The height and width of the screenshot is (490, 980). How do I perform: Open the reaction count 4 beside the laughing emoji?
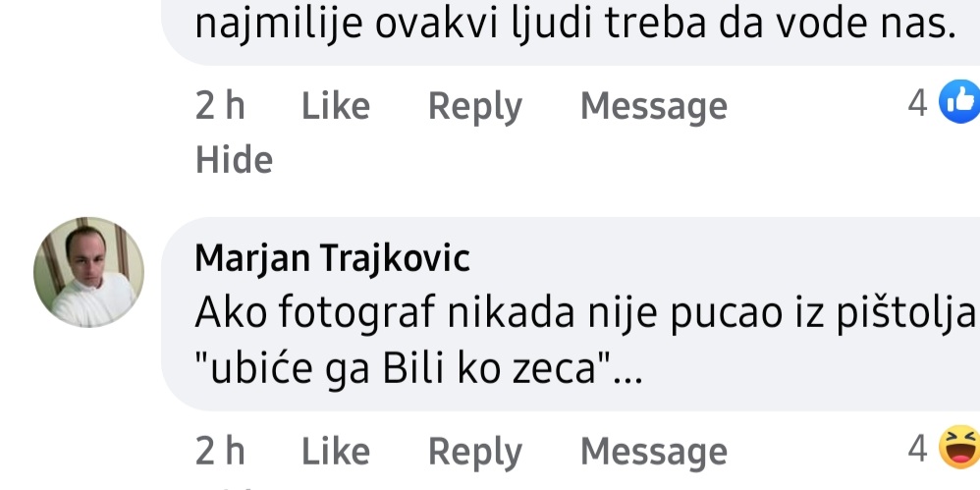click(917, 448)
